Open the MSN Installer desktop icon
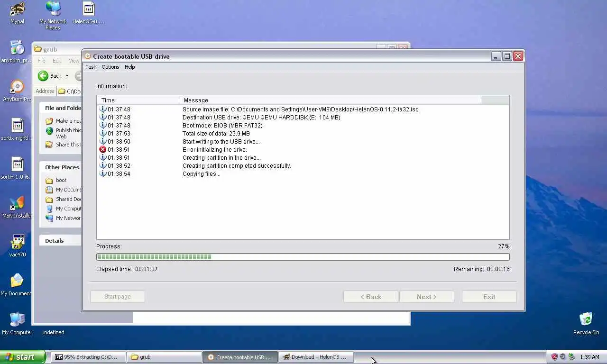 (x=17, y=207)
